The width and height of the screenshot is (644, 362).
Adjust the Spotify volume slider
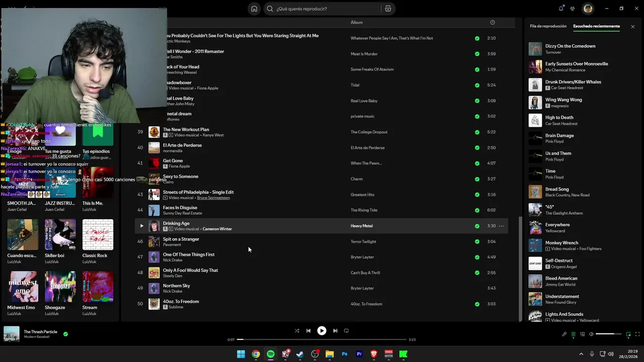click(609, 334)
